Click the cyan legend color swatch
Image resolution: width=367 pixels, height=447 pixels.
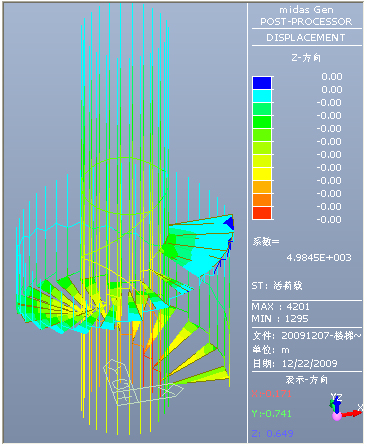(262, 96)
